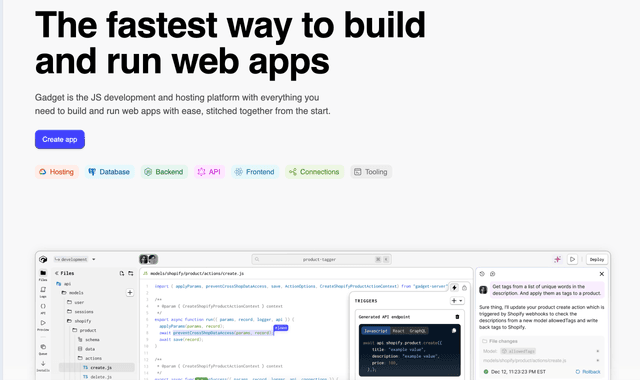The width and height of the screenshot is (640, 380).
Task: Open the development environment dropdown
Action: [75, 259]
